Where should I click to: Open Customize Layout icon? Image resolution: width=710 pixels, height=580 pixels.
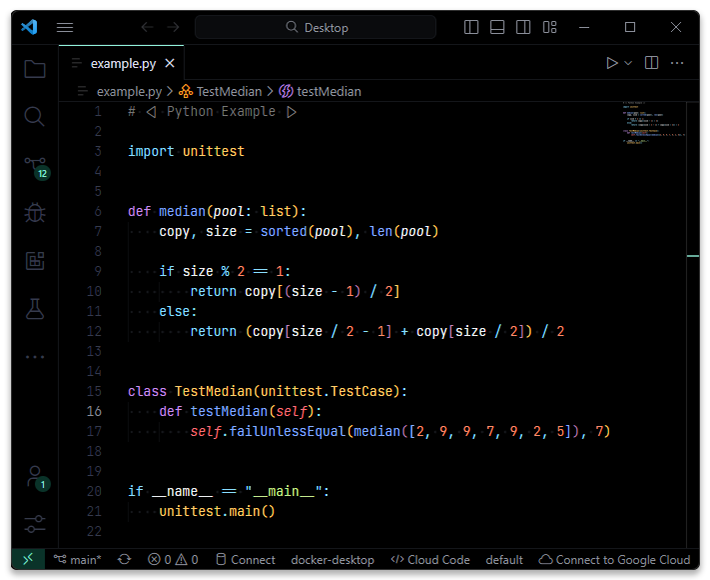pos(550,27)
